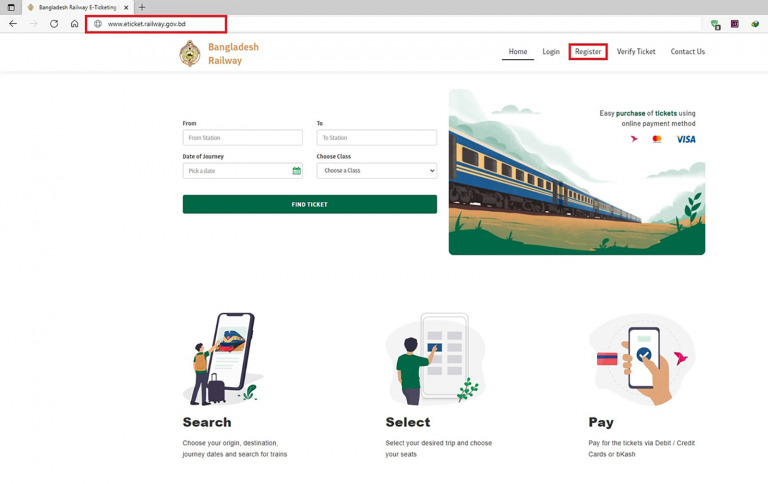Open the Home menu item

[x=518, y=51]
